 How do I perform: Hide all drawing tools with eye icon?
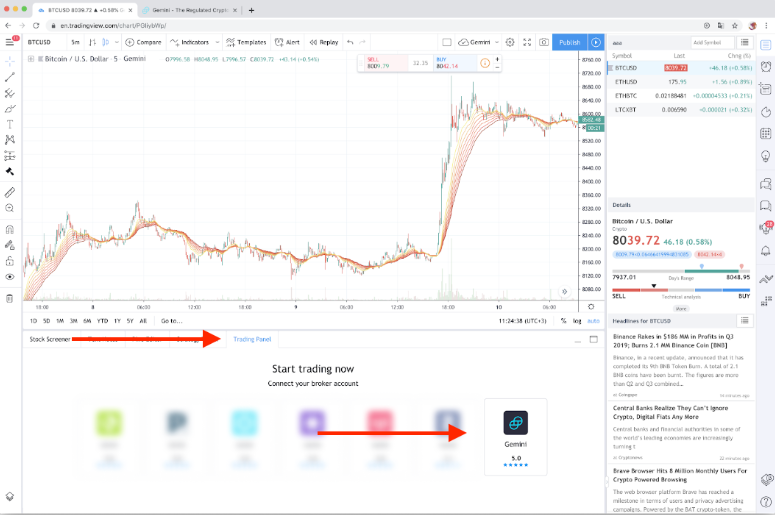point(9,277)
